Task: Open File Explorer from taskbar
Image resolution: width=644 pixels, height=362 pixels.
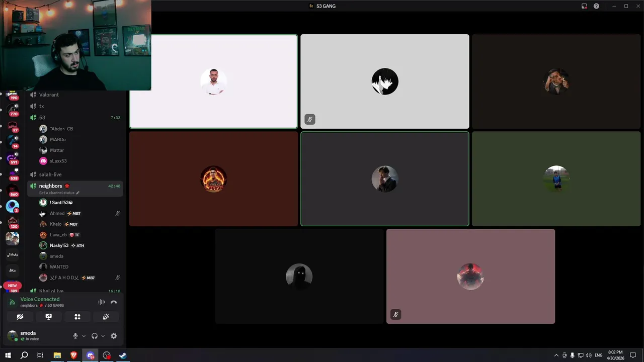Action: pyautogui.click(x=57, y=355)
